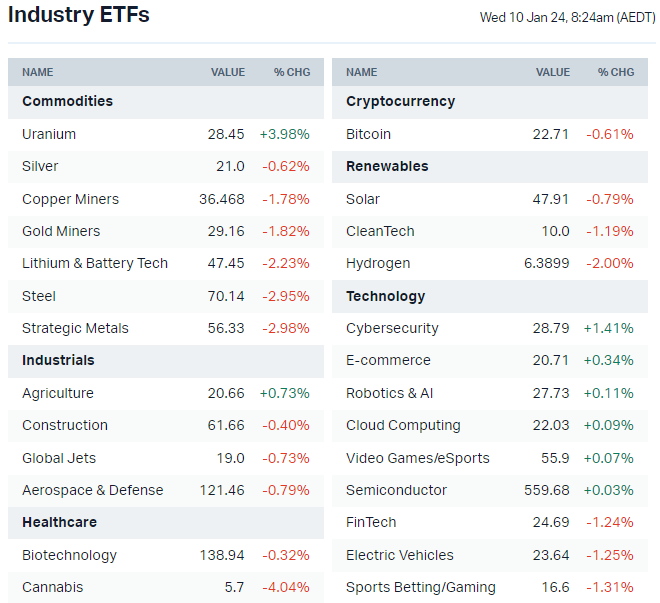The height and width of the screenshot is (603, 660).
Task: Open the Strategic Metals ETF
Action: (75, 328)
